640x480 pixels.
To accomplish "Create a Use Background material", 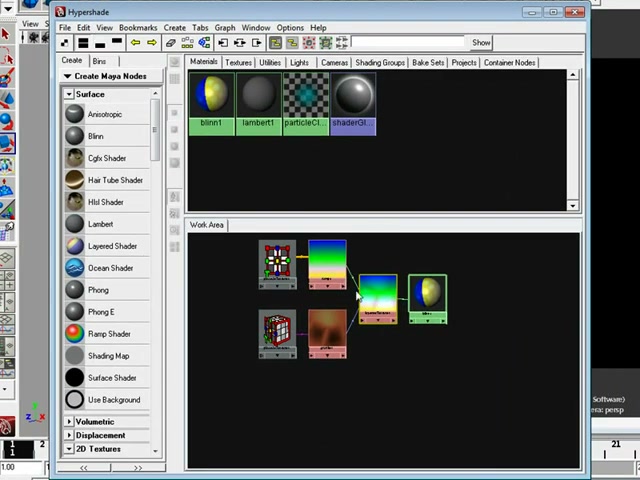I will 107,400.
